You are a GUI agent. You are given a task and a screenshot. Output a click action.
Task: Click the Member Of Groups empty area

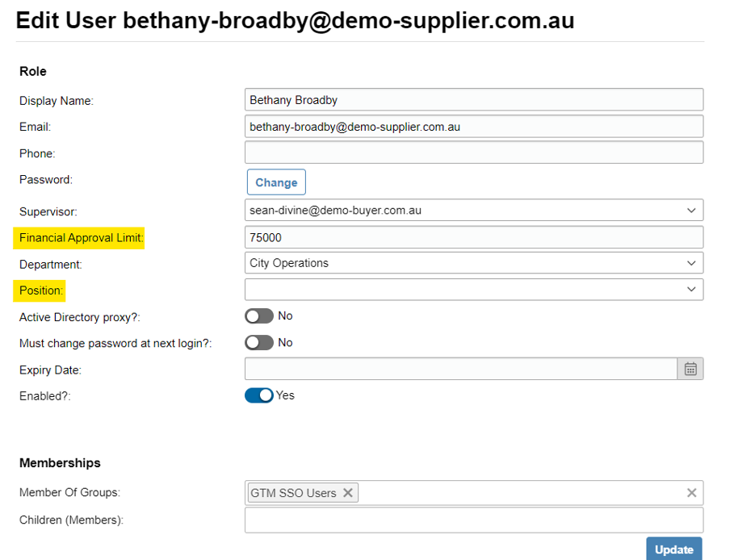pyautogui.click(x=519, y=493)
